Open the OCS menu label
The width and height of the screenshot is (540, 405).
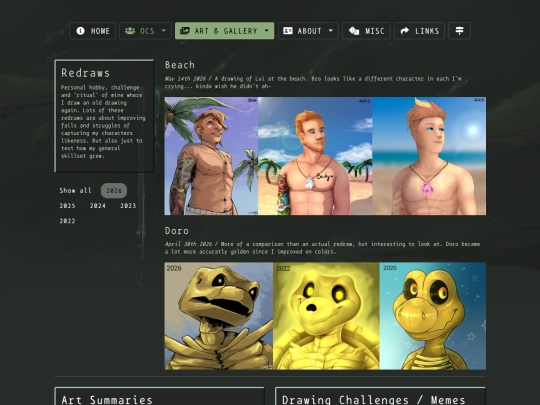coord(147,31)
